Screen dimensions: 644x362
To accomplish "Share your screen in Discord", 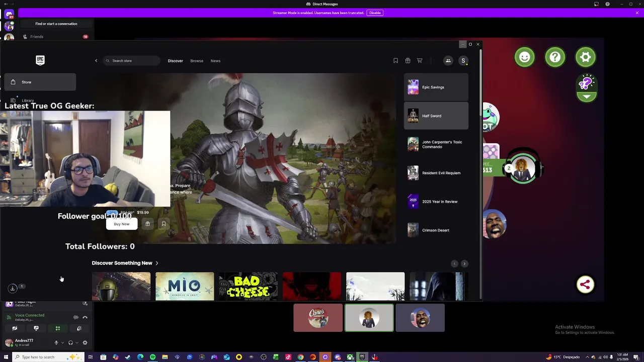I will click(x=36, y=328).
